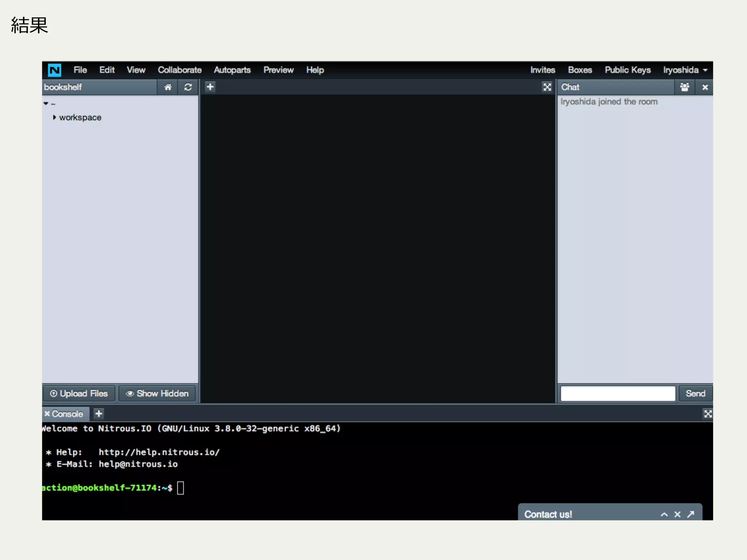747x560 pixels.
Task: Click the refresh file tree icon
Action: pos(188,87)
